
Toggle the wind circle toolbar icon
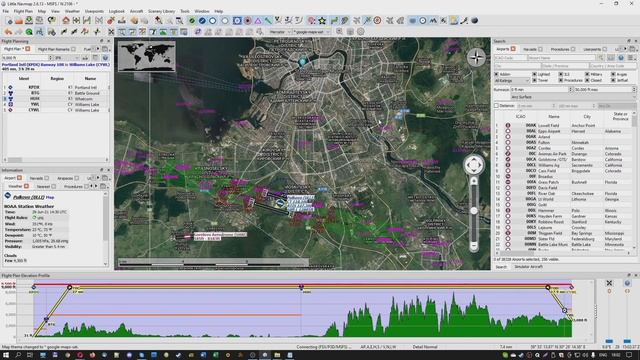pyautogui.click(x=423, y=20)
